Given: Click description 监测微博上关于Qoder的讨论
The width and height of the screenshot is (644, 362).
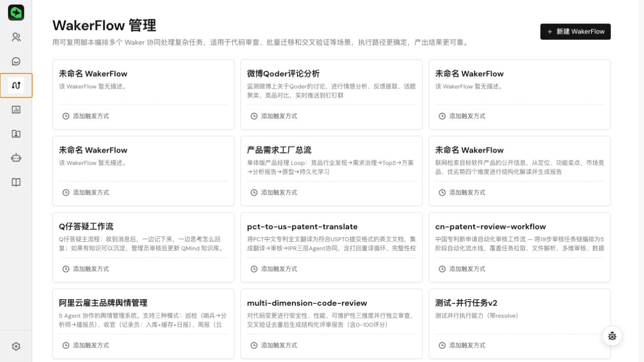Looking at the screenshot, I should [331, 91].
